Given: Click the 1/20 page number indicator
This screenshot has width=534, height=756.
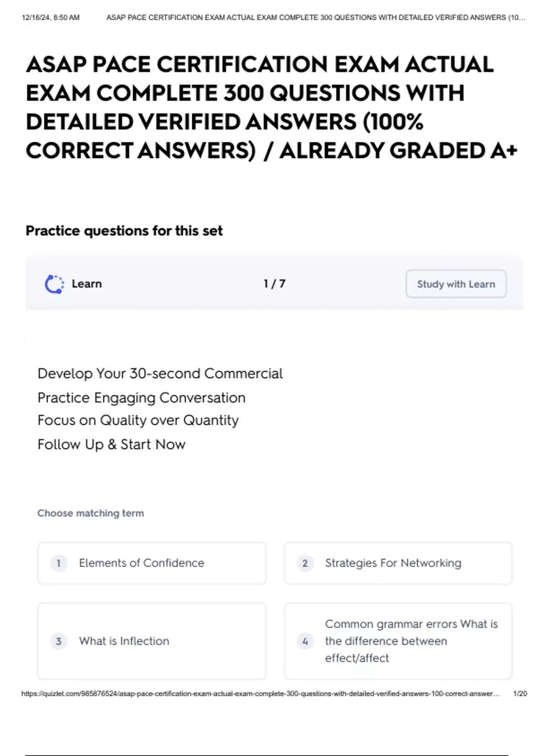Looking at the screenshot, I should pyautogui.click(x=520, y=694).
